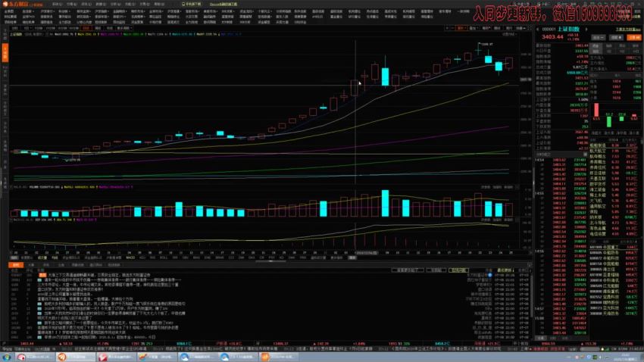Go to next stock with right arrow
Viewport: 644px width, 362px height.
[586, 29]
